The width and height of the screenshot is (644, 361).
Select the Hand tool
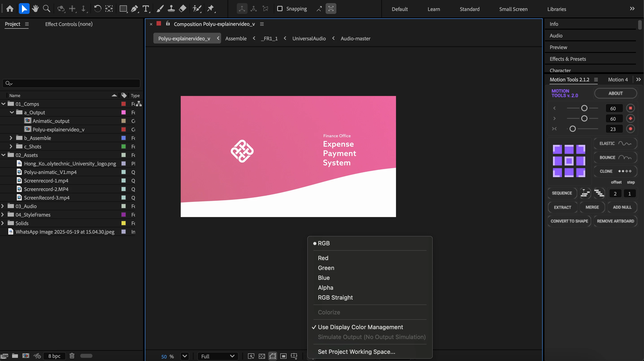coord(35,9)
